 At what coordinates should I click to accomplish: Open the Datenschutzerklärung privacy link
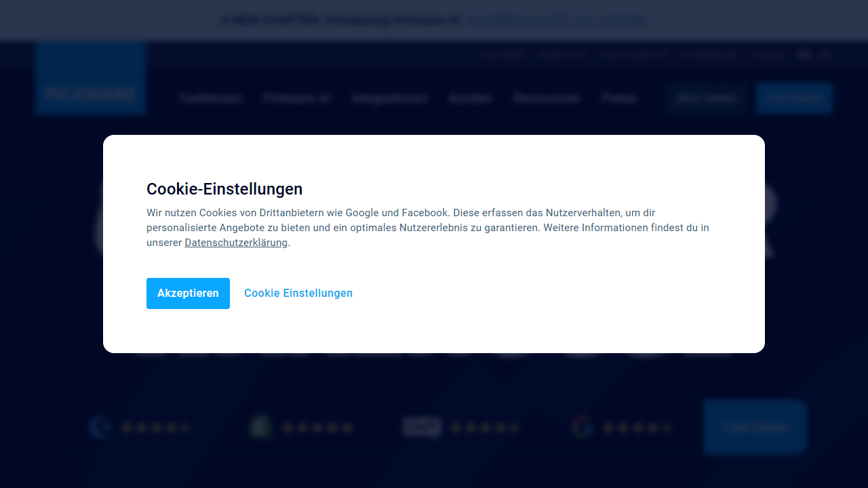[236, 243]
